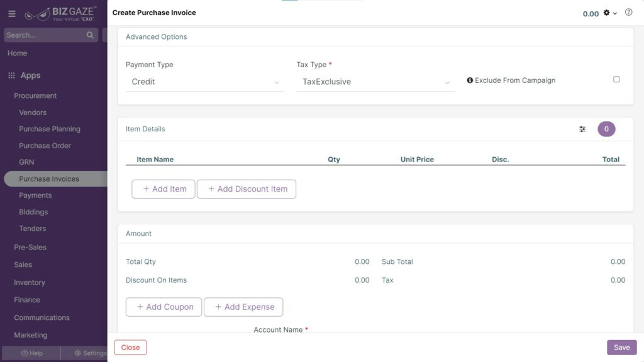Viewport: 644px width, 362px height.
Task: Click the Apps grid icon
Action: tap(11, 75)
